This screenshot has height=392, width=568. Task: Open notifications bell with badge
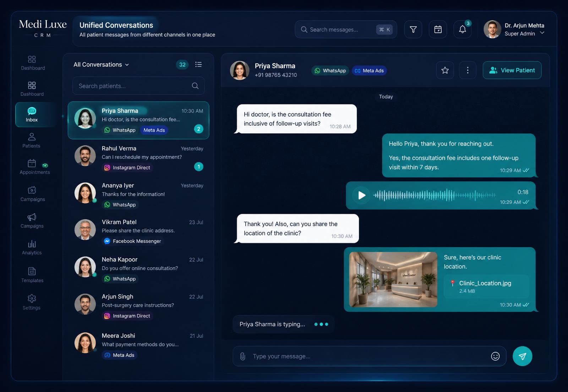463,29
